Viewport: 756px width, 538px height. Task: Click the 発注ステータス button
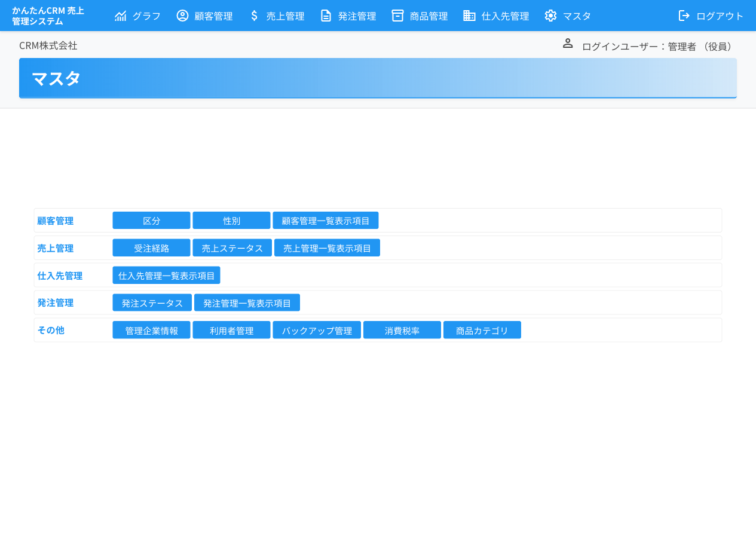[152, 303]
